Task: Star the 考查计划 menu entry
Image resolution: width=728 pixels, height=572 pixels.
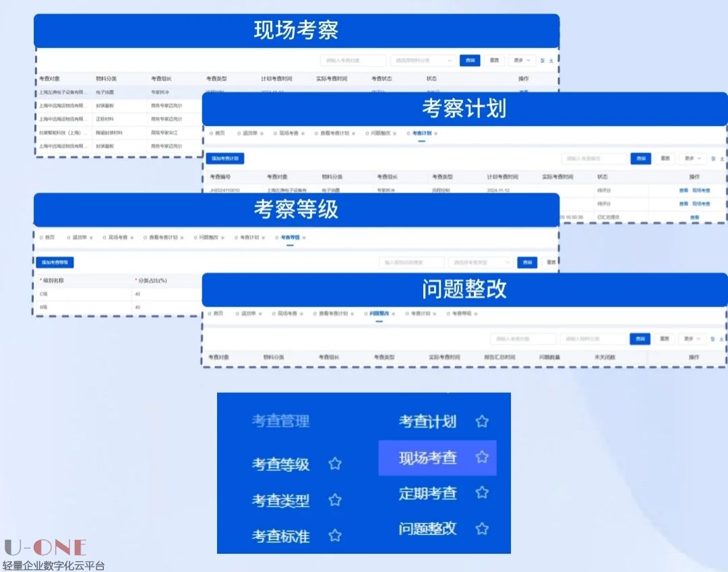Action: tap(482, 421)
